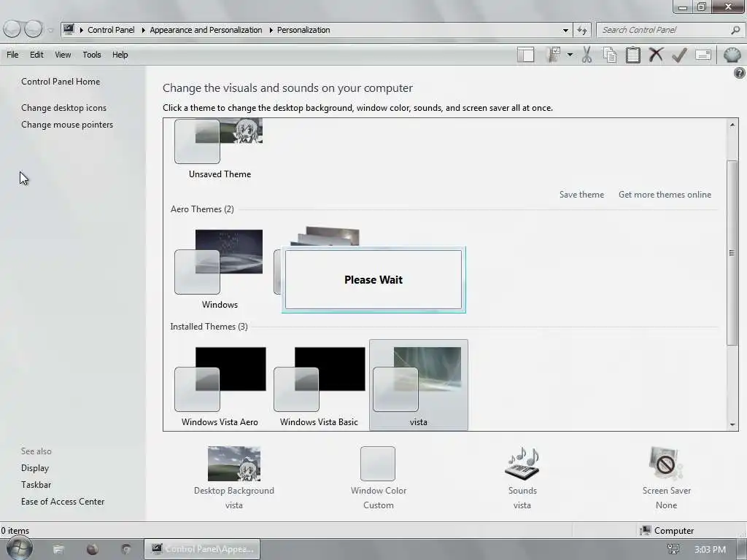The image size is (747, 560).
Task: Click the folder options checklist icon
Action: (554, 55)
